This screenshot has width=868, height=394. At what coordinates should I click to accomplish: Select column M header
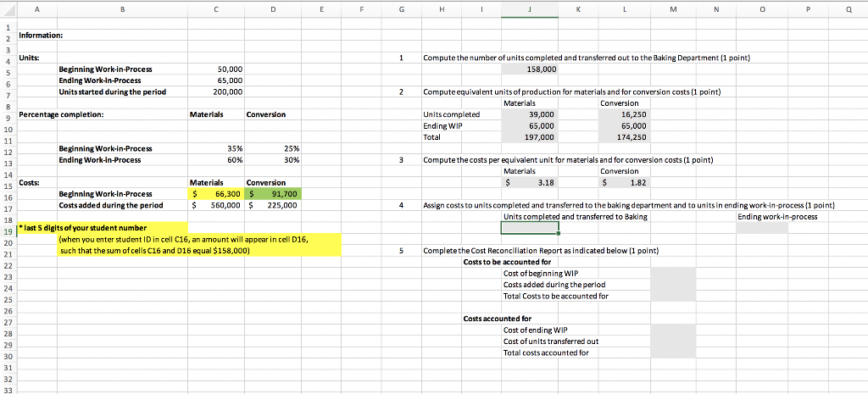(674, 8)
